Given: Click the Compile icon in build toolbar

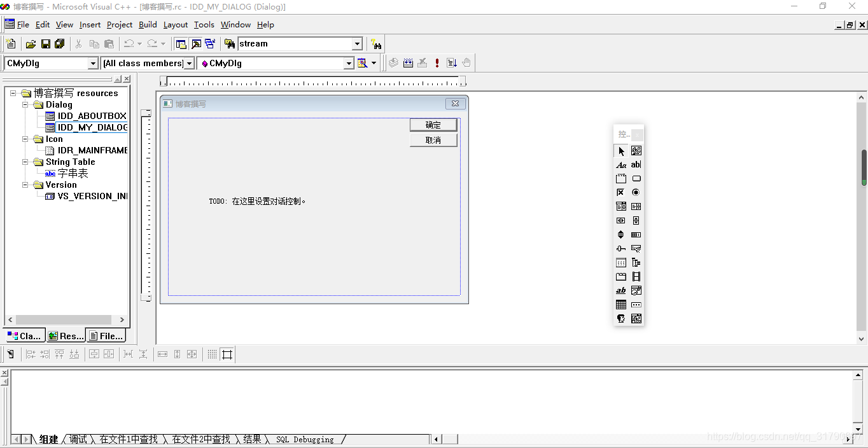Looking at the screenshot, I should pyautogui.click(x=394, y=63).
